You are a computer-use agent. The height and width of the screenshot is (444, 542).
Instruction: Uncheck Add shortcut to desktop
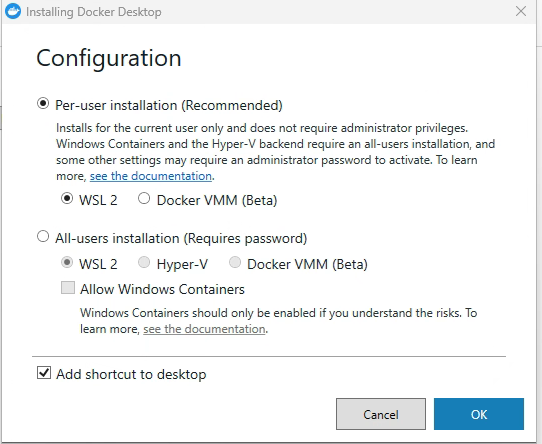(44, 373)
